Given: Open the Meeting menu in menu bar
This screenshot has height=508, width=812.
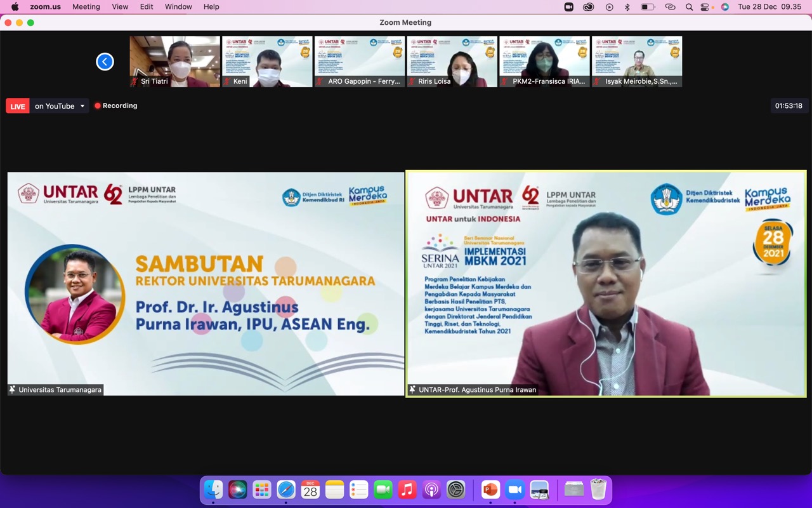Looking at the screenshot, I should coord(86,6).
